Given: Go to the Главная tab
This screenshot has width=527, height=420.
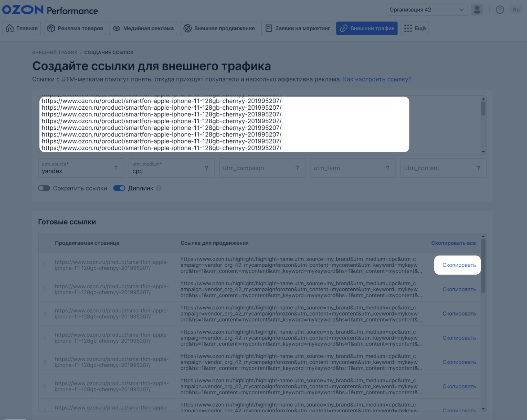Looking at the screenshot, I should pyautogui.click(x=22, y=28).
